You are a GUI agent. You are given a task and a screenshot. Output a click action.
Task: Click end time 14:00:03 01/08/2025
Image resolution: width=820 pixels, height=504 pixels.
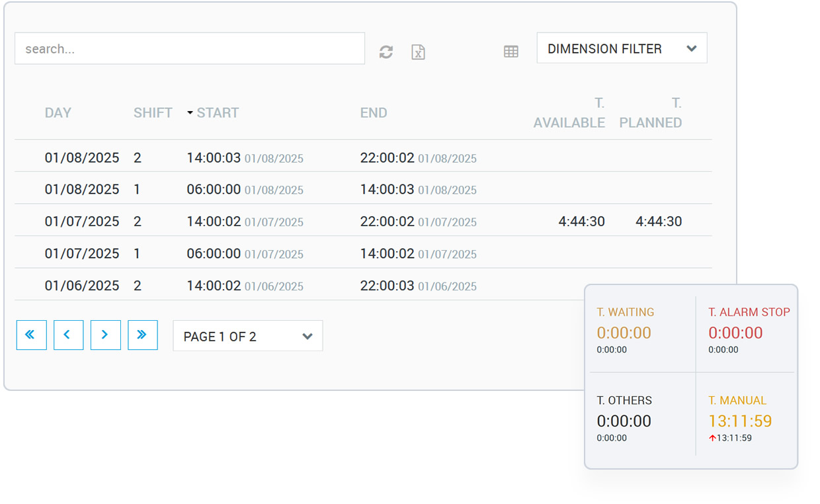(x=419, y=190)
